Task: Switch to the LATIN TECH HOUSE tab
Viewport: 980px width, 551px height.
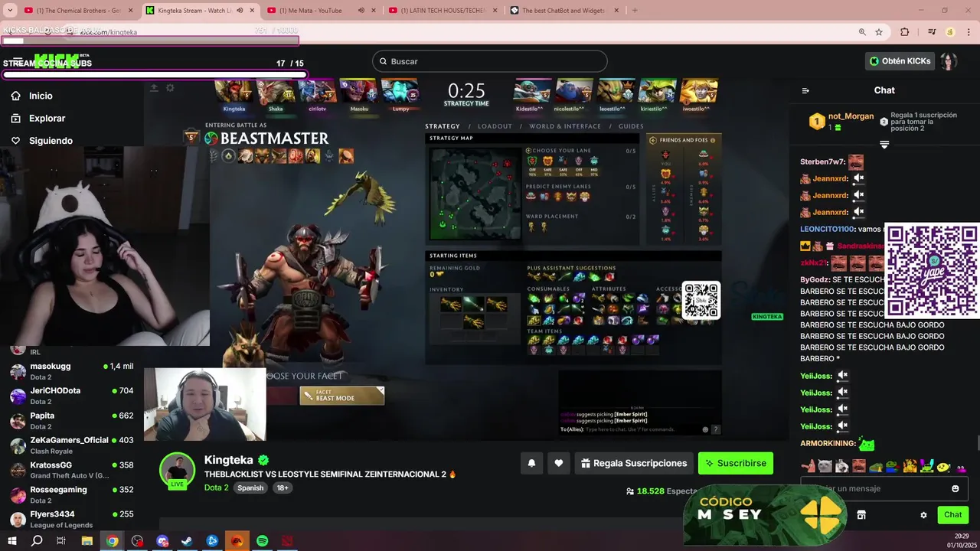Action: (444, 11)
